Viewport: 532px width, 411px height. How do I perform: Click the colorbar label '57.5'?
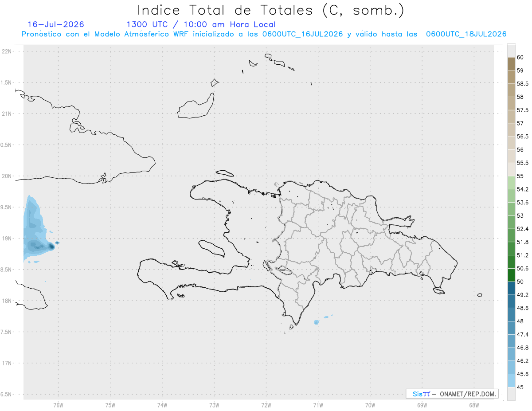pyautogui.click(x=522, y=110)
